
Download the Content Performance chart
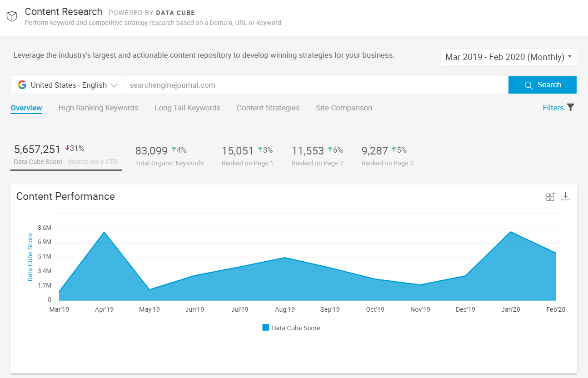click(565, 196)
